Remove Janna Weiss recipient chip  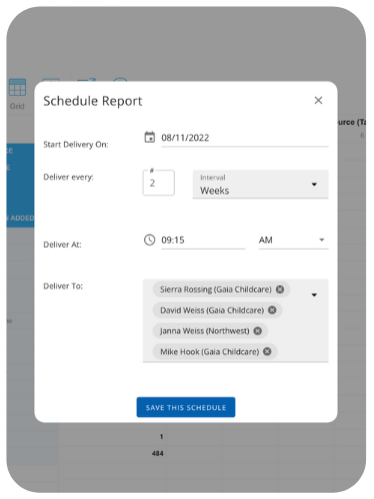pos(257,331)
